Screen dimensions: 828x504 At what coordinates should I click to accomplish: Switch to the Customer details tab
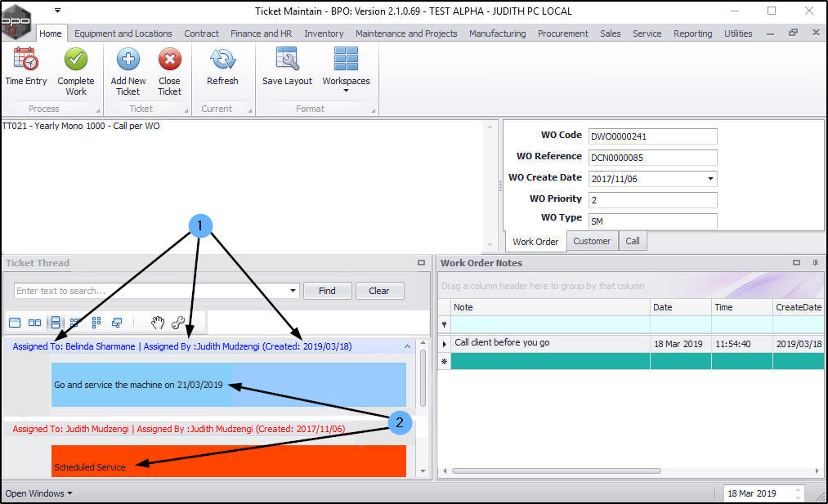click(592, 241)
